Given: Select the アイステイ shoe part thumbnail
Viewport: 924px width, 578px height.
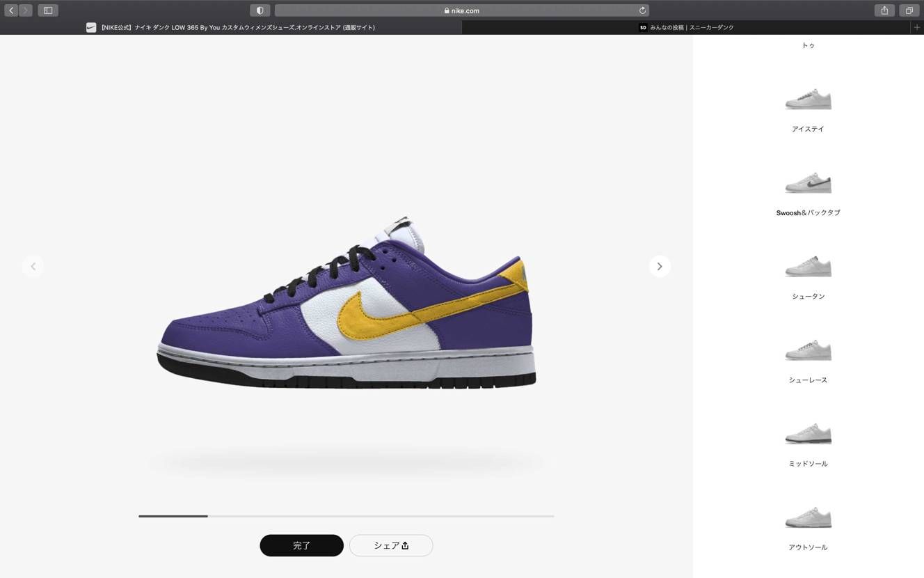Looking at the screenshot, I should [x=808, y=100].
